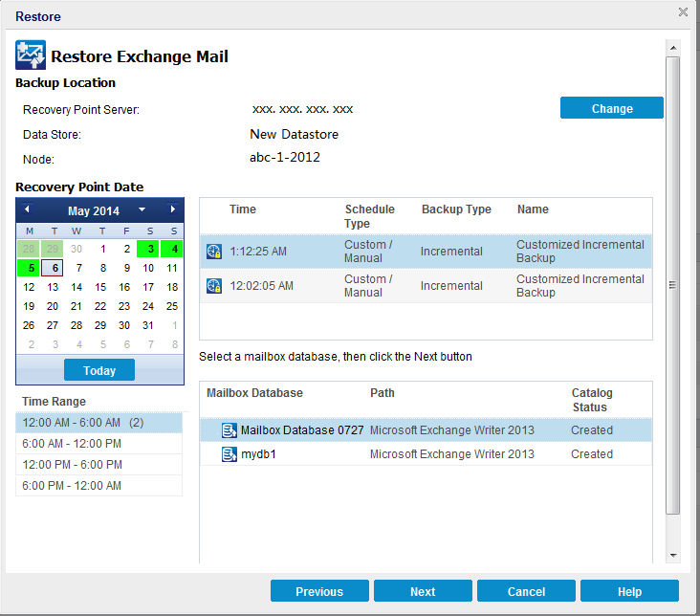The image size is (700, 616).
Task: Click recovery point icon for 12:02:05 AM backup
Action: (x=214, y=286)
